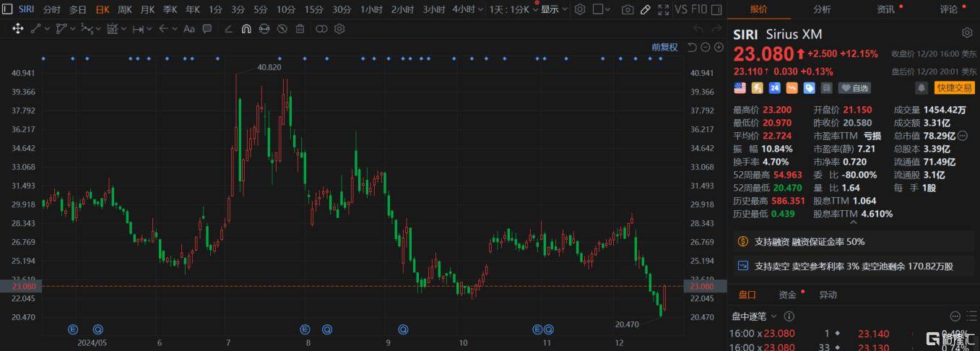Viewport: 980px width, 351px height.
Task: Toggle the 前复权 adjustment mode
Action: point(664,47)
